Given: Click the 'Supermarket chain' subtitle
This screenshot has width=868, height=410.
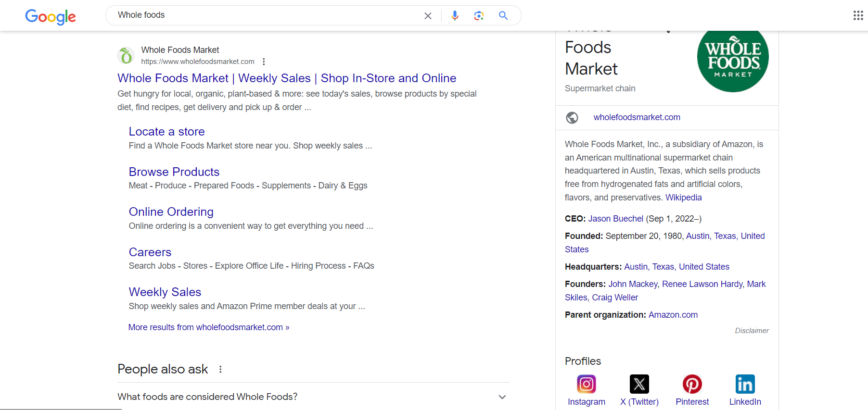Looking at the screenshot, I should pyautogui.click(x=600, y=88).
